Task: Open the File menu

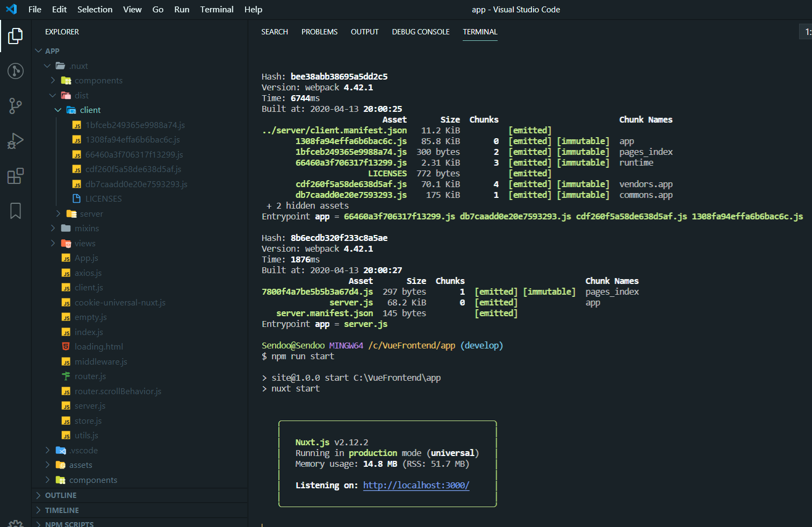Action: point(35,9)
